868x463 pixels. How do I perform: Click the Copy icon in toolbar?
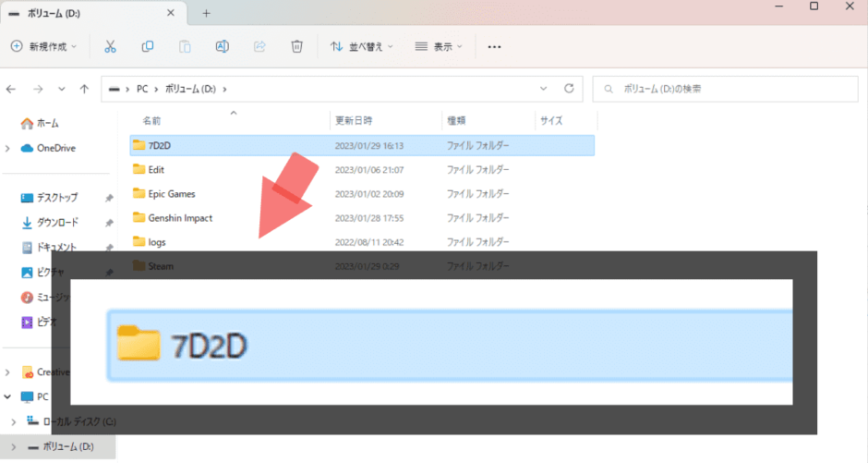(x=147, y=46)
